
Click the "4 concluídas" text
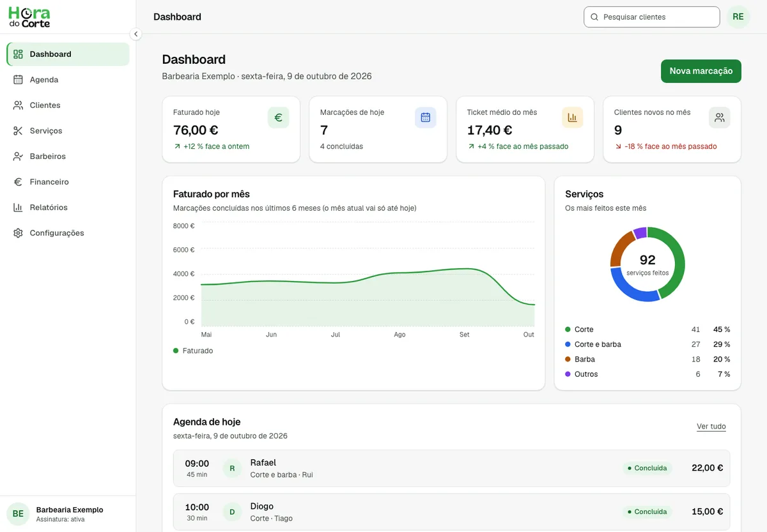[341, 146]
